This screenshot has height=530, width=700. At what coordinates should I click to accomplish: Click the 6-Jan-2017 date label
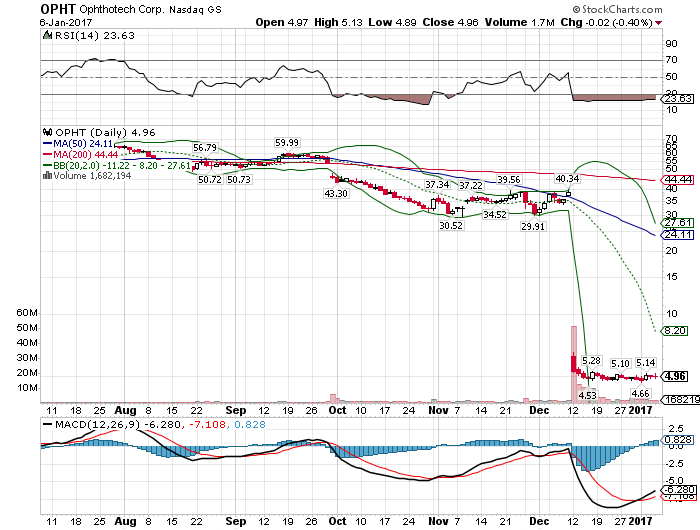pos(66,22)
